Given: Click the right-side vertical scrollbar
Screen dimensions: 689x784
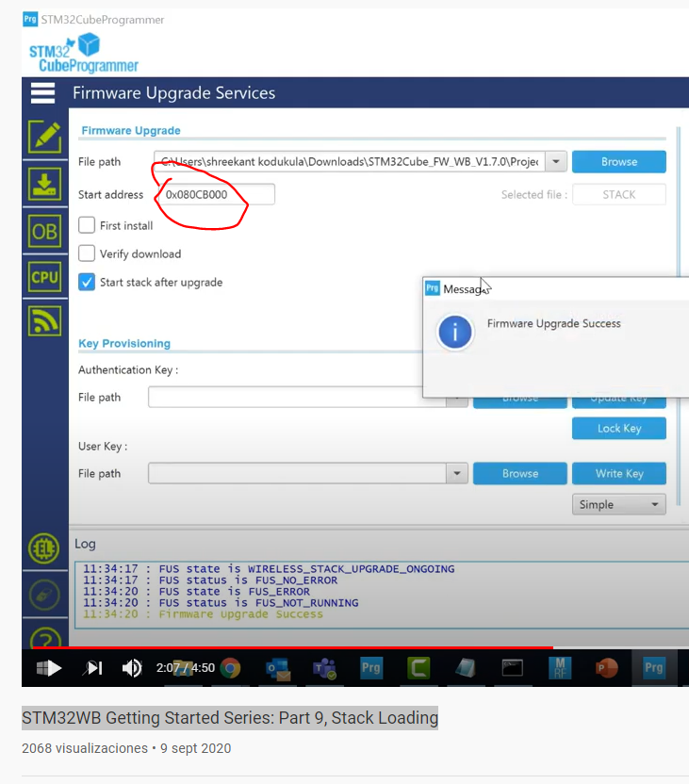Looking at the screenshot, I should coord(679,315).
